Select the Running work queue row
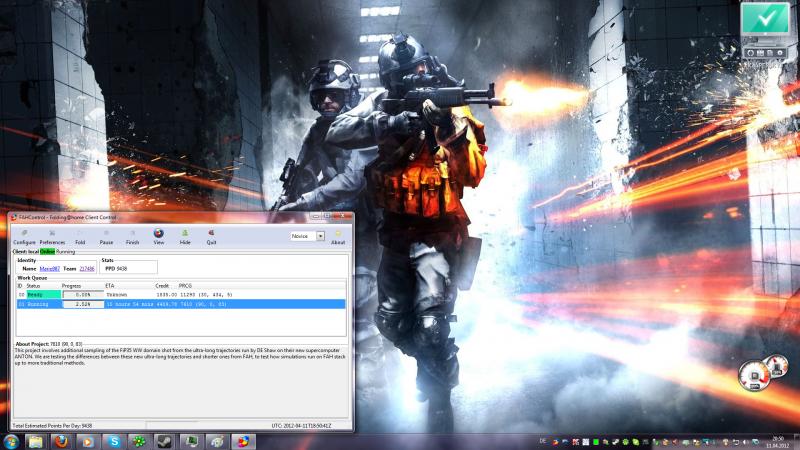Viewport: 800px width, 450px height. 181,304
